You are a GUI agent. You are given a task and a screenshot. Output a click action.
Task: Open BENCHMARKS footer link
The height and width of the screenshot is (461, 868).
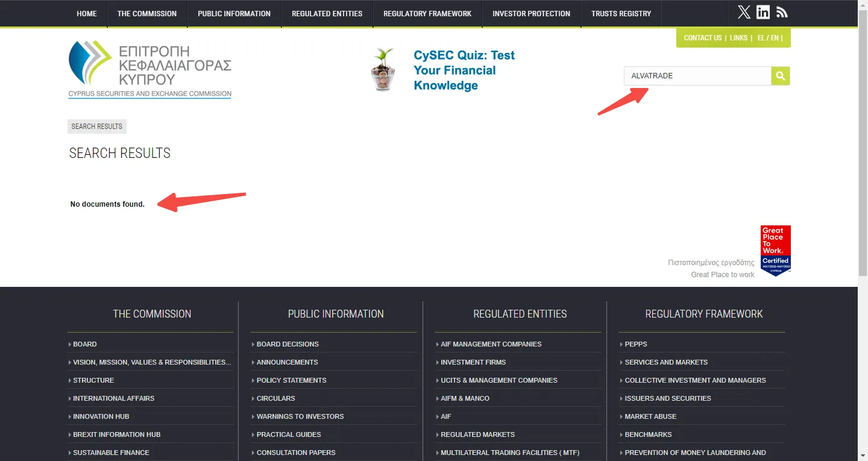pos(648,434)
